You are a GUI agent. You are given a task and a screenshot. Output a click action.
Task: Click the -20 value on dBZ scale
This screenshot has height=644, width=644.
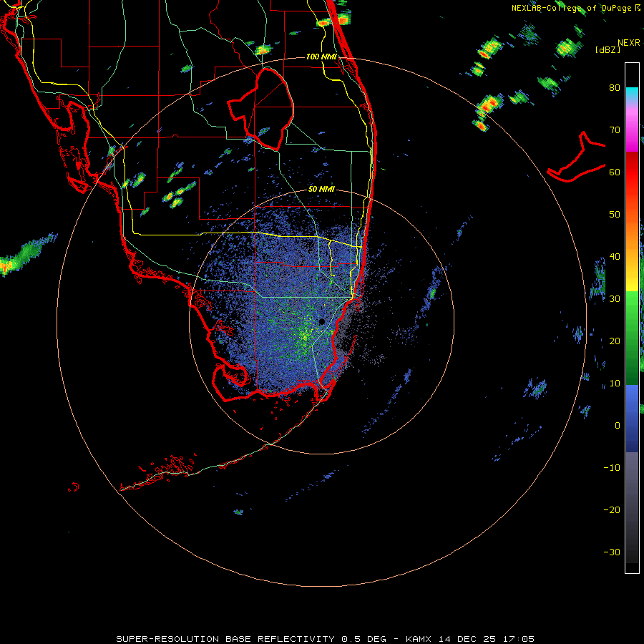coord(612,510)
